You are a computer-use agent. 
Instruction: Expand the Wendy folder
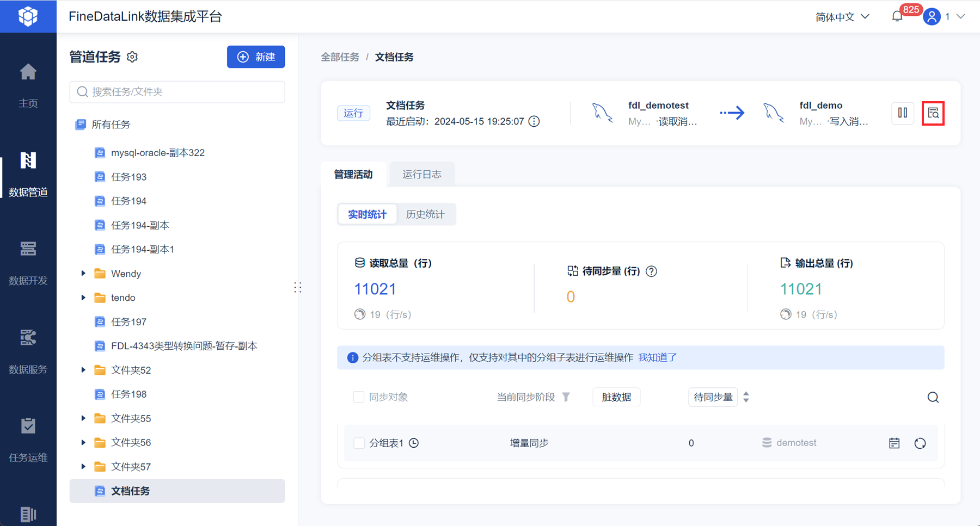coord(83,274)
